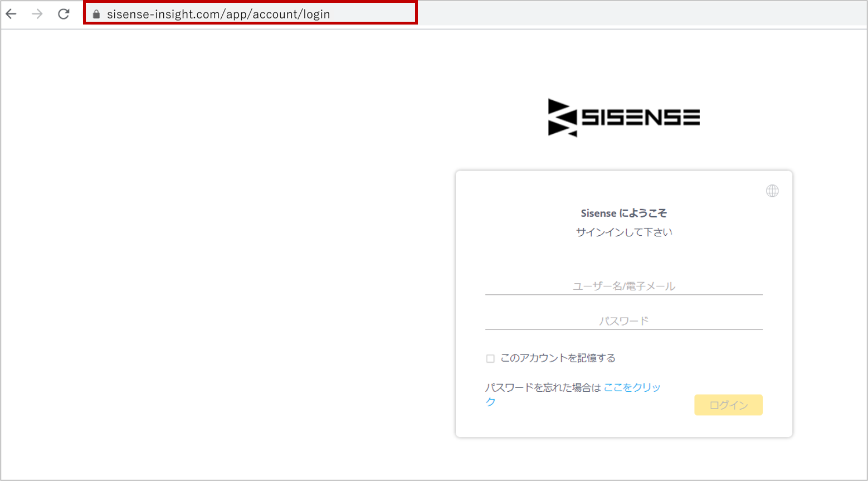Focus the ユーザー名/電子メール field

[624, 286]
